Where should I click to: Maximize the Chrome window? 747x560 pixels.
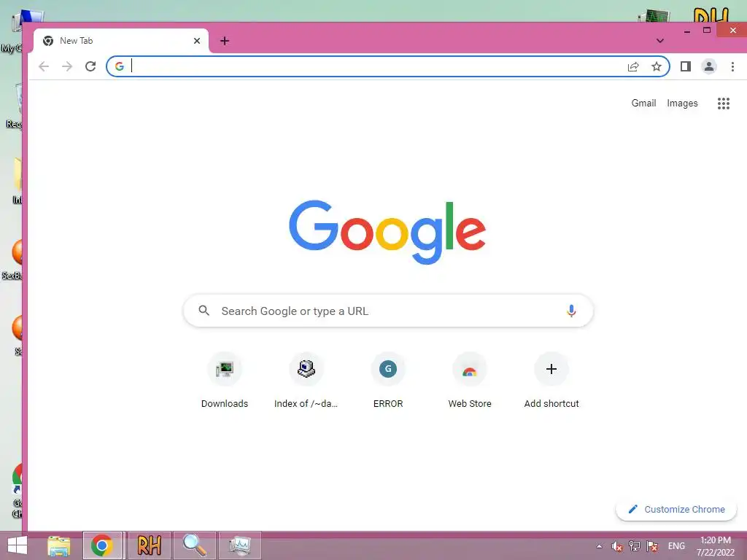click(x=707, y=31)
